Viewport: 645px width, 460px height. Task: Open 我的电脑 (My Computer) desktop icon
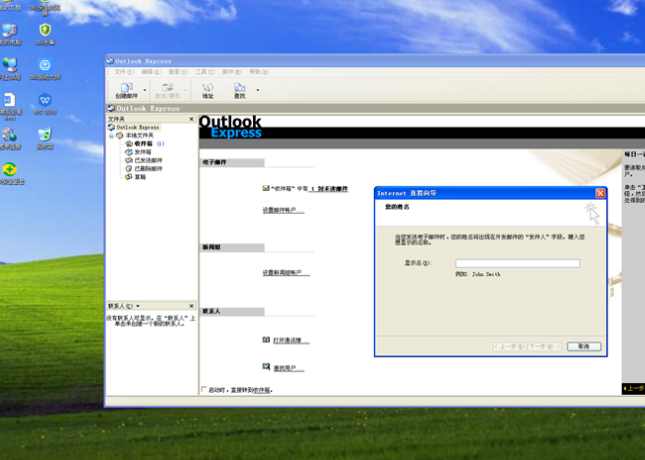[10, 34]
